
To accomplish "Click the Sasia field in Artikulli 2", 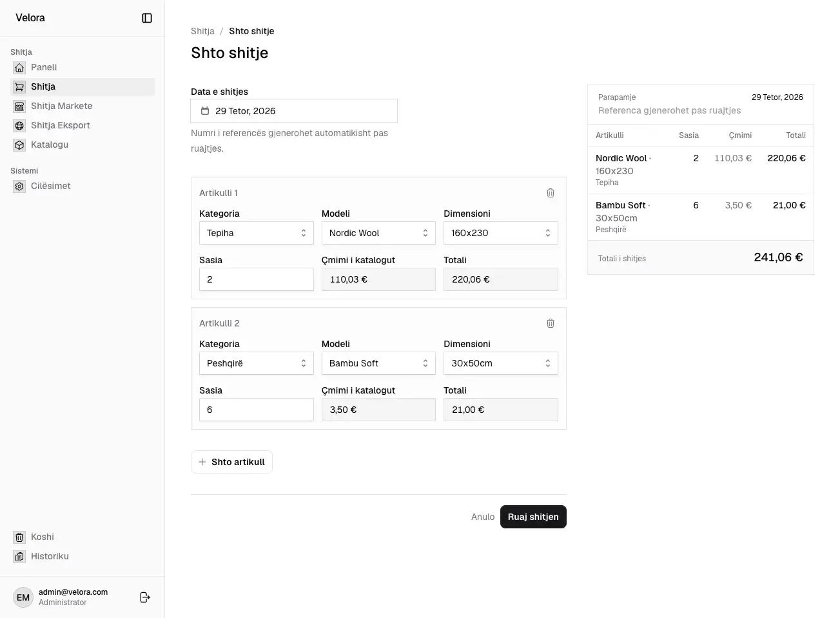I will tap(257, 410).
